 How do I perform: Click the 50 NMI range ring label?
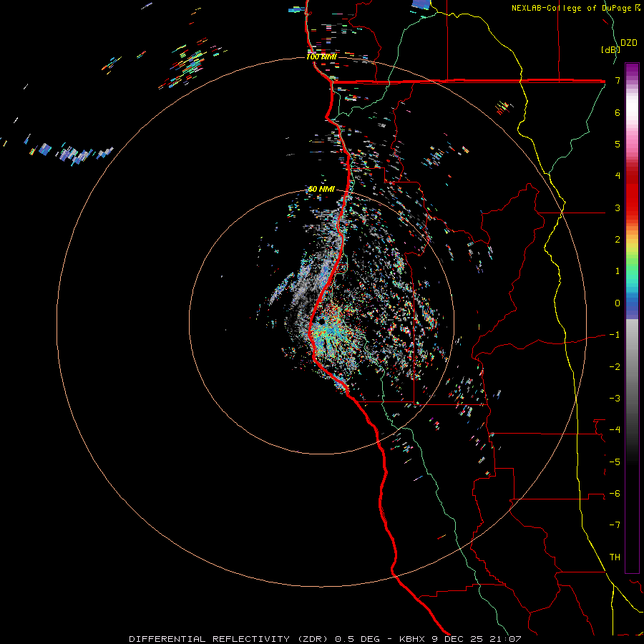point(322,189)
